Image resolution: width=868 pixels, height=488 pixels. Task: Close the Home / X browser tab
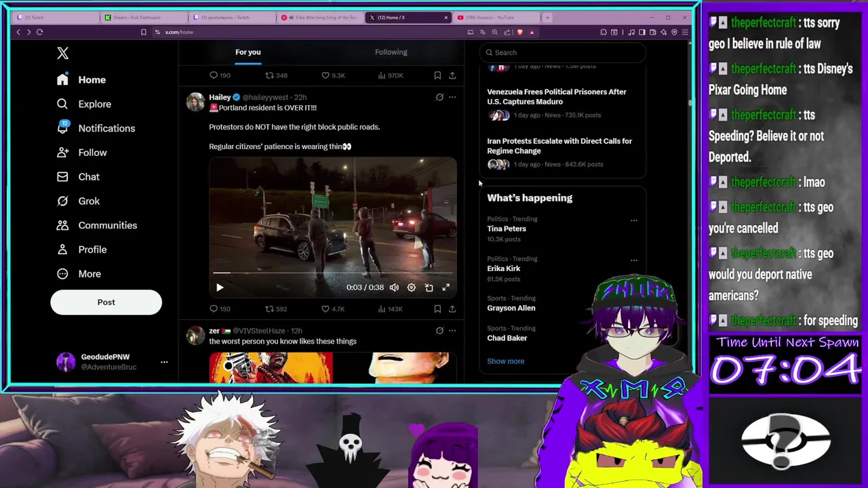[x=446, y=18]
